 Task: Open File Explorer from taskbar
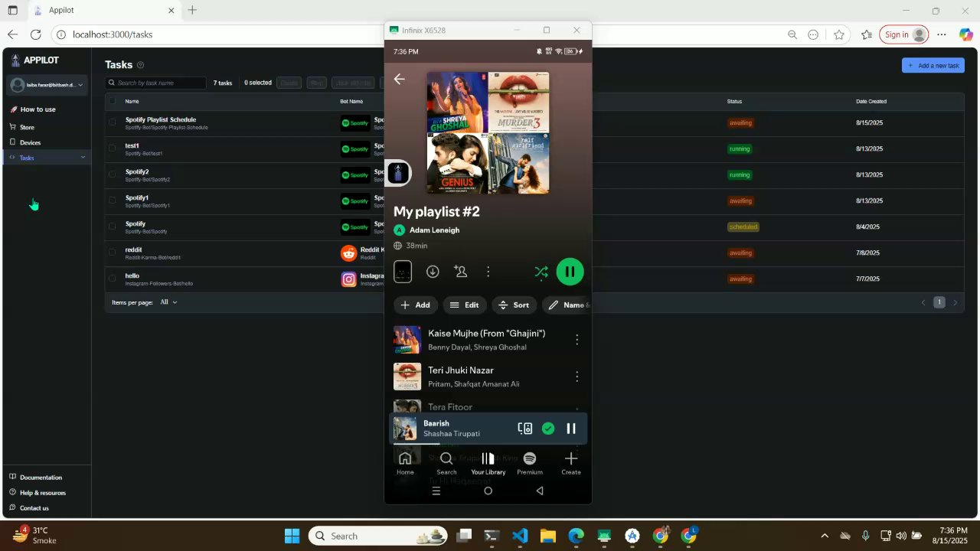(x=548, y=536)
